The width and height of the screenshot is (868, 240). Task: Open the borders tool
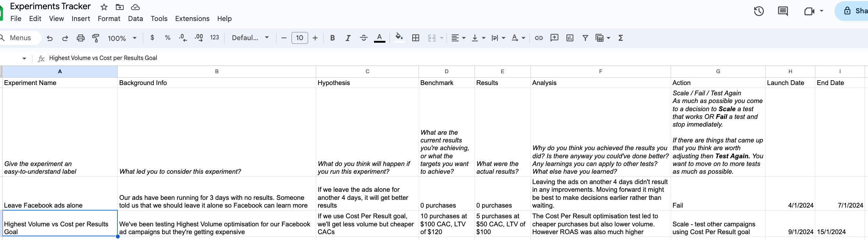point(416,38)
